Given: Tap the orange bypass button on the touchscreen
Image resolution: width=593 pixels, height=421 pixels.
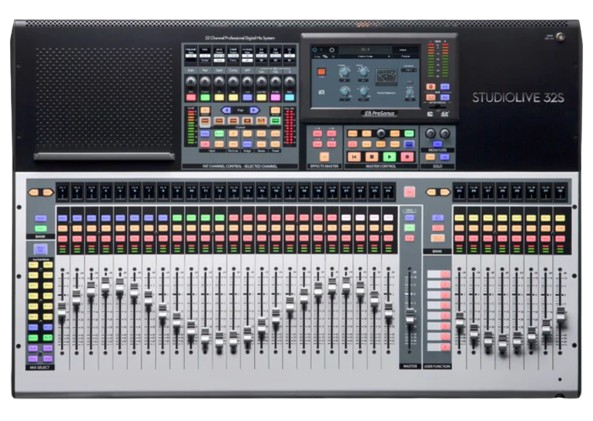Looking at the screenshot, I should click(321, 72).
